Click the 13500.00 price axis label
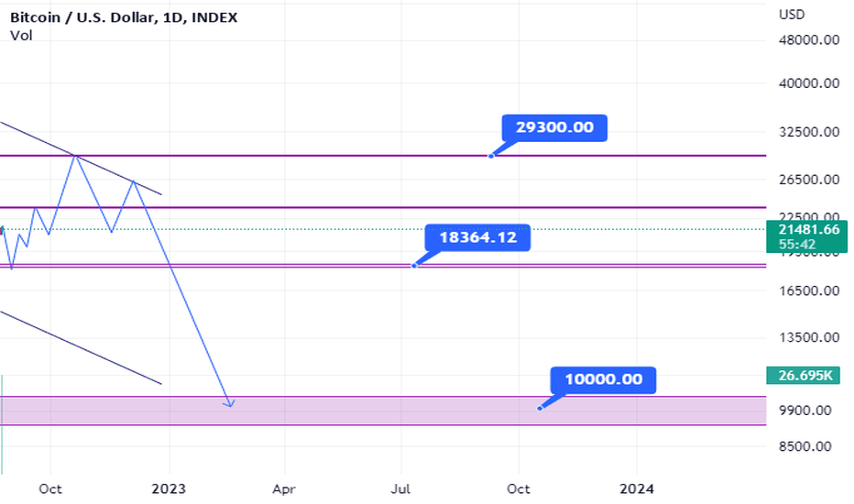854x504 pixels. (x=809, y=337)
